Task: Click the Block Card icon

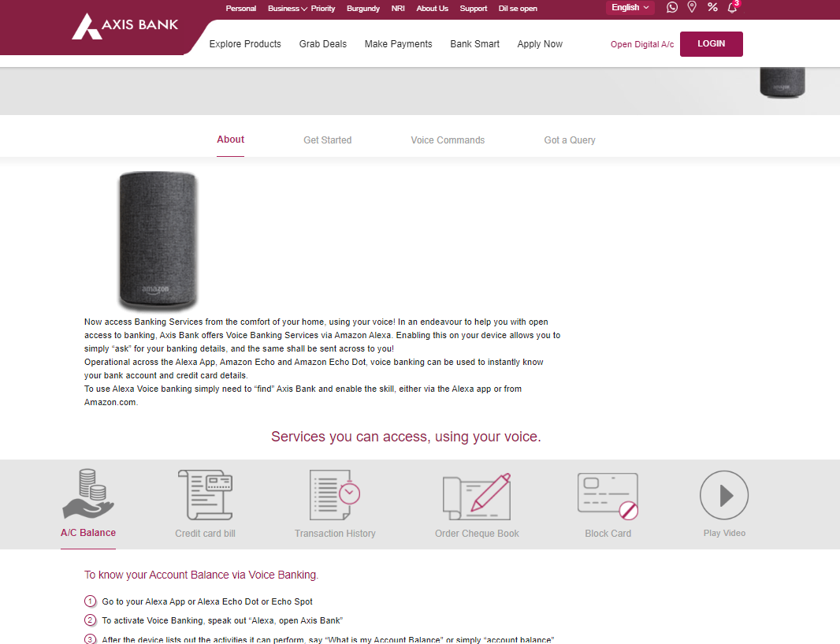Action: coord(608,496)
